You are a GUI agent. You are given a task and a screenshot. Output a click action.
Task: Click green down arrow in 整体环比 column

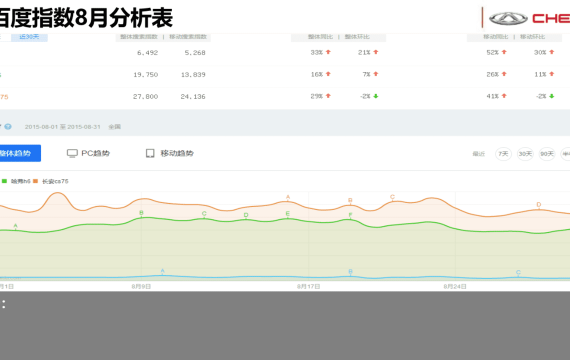tap(376, 96)
